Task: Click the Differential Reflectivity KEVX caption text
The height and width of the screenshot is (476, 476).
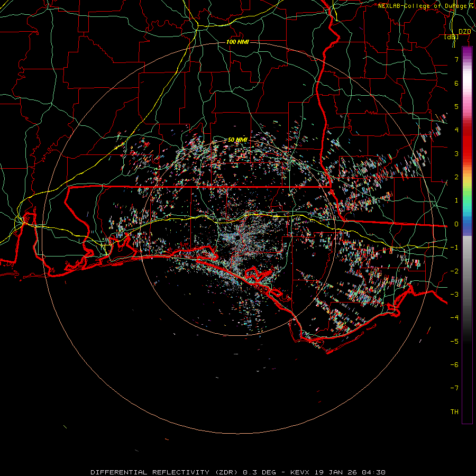Action: 238,472
